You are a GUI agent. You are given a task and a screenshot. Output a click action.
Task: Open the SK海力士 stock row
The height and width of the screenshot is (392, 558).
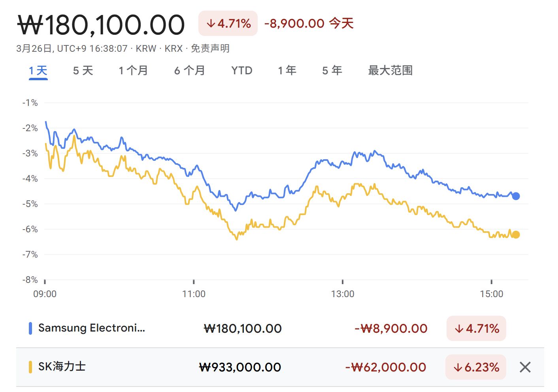62,367
